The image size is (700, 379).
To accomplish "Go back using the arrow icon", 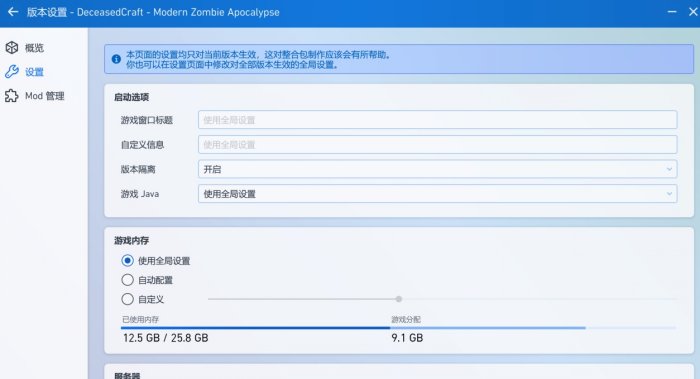I will pyautogui.click(x=13, y=12).
